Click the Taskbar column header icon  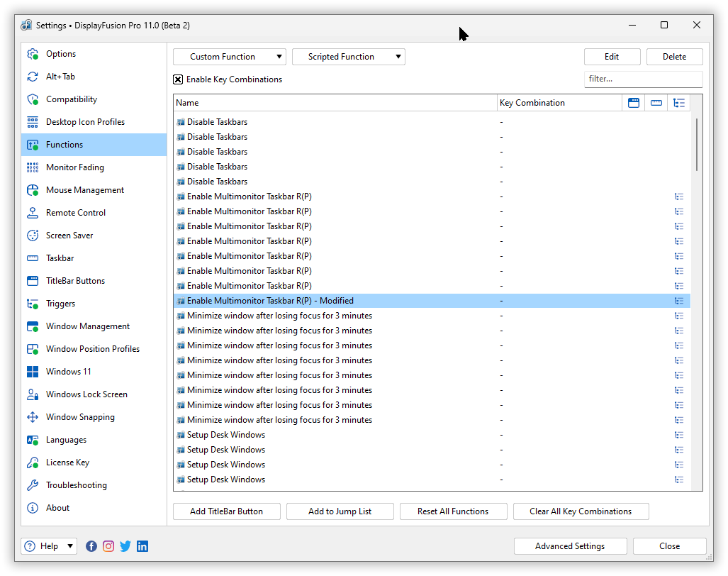656,103
